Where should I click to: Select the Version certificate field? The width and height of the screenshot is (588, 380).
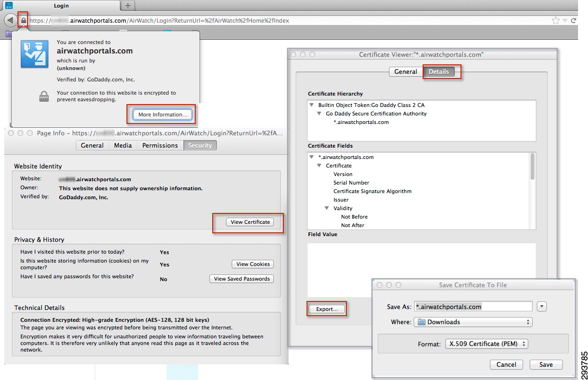[x=343, y=174]
